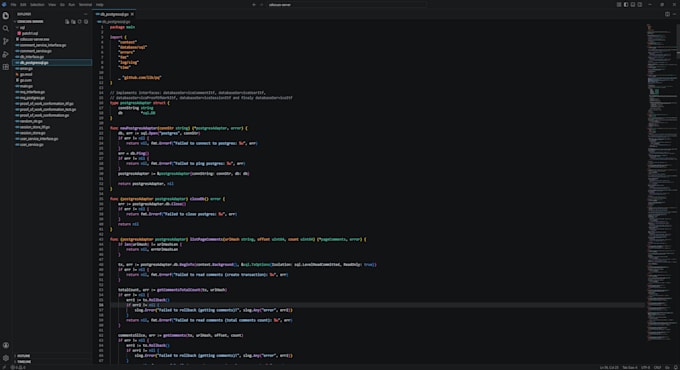
Task: Open explorer panel more actions ellipsis
Action: (x=86, y=14)
